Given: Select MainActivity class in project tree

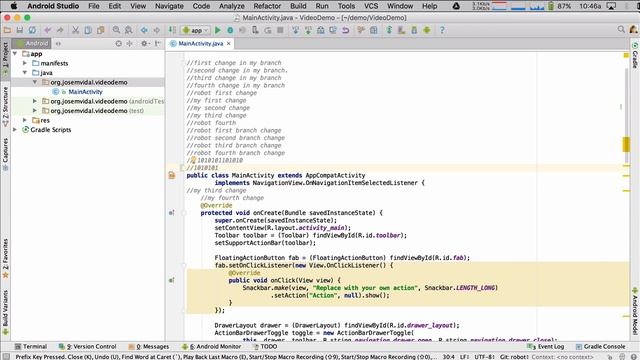Looking at the screenshot, I should tap(85, 92).
